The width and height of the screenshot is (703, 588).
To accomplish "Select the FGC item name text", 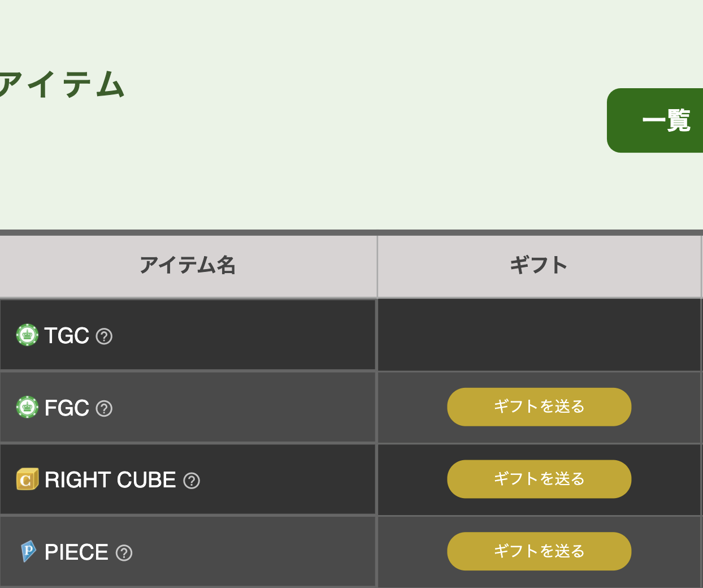I will point(67,408).
